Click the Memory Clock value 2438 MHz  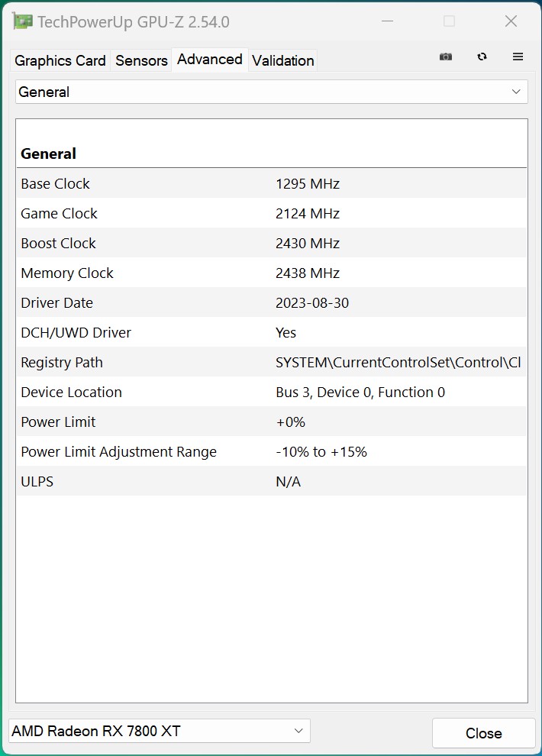(x=308, y=273)
